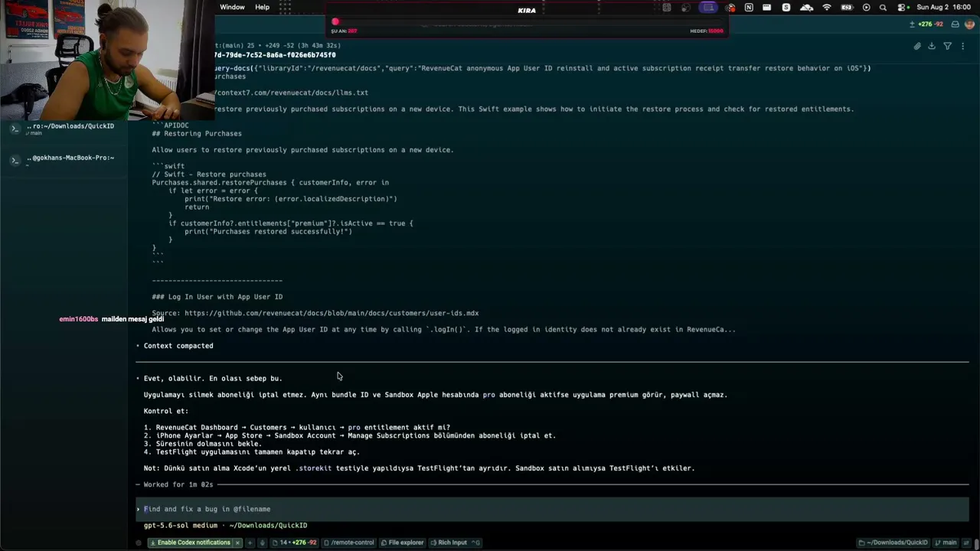Click the "### Log In User with App User ID" heading
The image size is (980, 551).
coord(217,297)
